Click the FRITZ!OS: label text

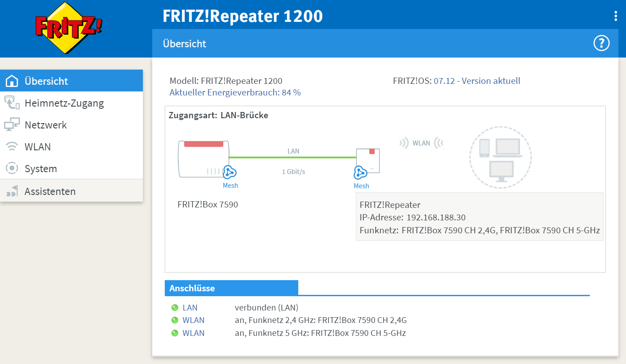tap(412, 81)
